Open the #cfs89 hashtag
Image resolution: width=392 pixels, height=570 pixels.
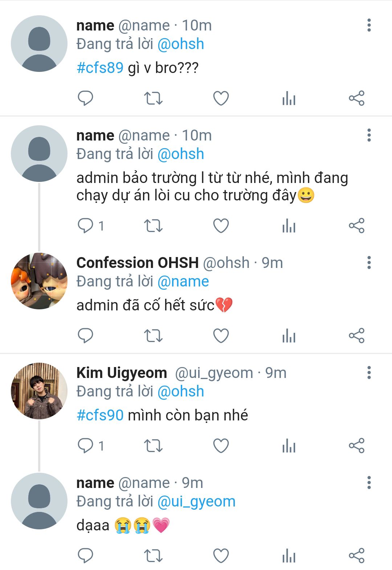coord(100,68)
